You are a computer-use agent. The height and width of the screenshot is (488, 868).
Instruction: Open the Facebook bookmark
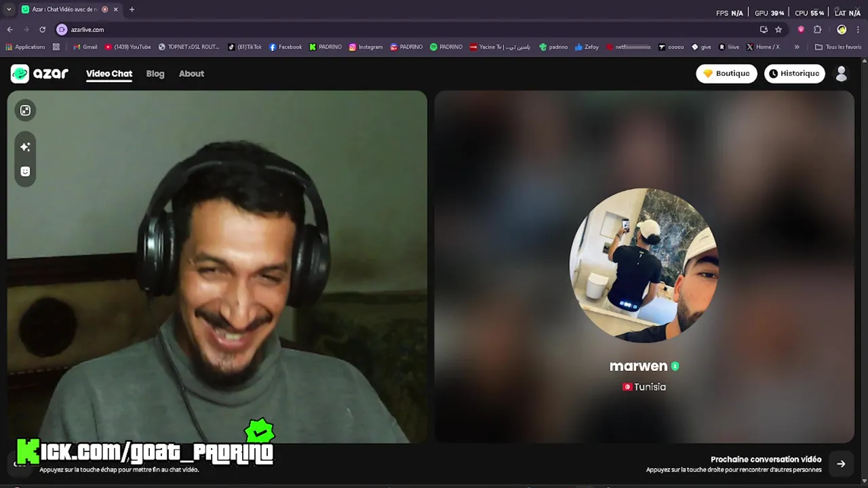pyautogui.click(x=285, y=47)
